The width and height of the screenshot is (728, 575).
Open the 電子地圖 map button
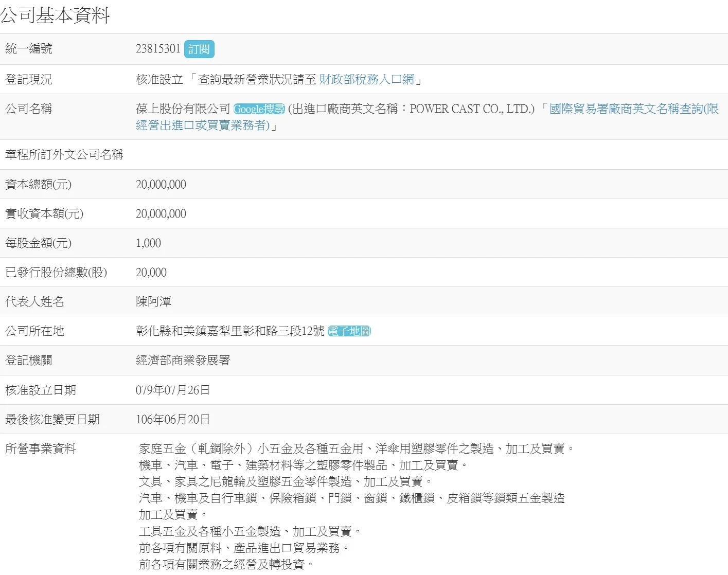click(349, 331)
